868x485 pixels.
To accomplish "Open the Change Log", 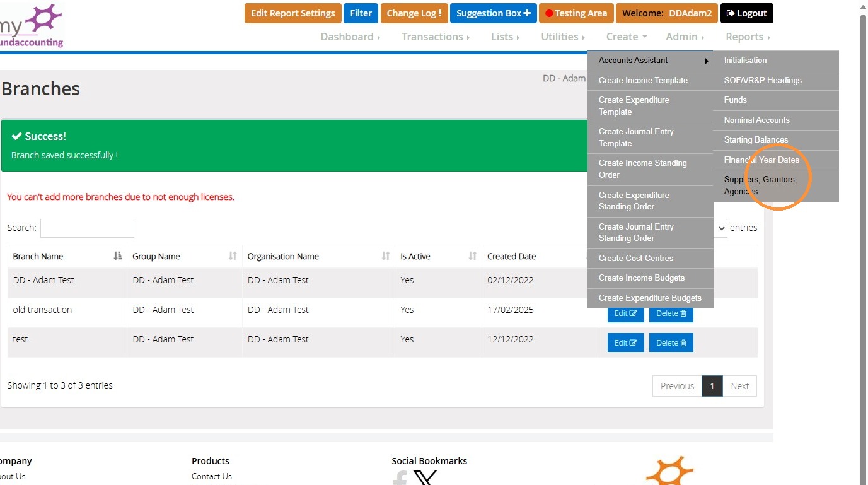I will tap(414, 13).
